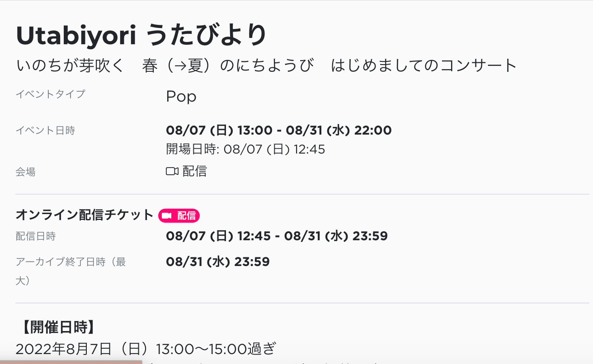The height and width of the screenshot is (364, 593).
Task: Click the はじめましてのコンサート subtitle text
Action: [424, 66]
